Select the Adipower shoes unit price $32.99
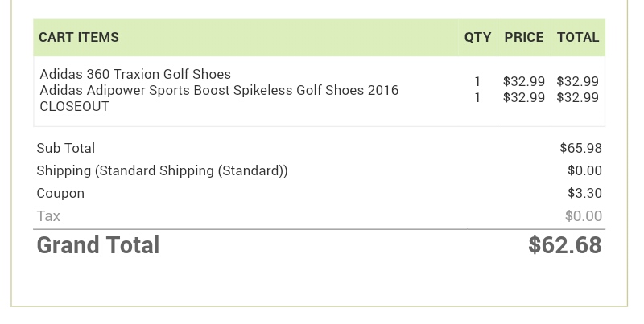Screen dimensions: 644x324 [524, 97]
